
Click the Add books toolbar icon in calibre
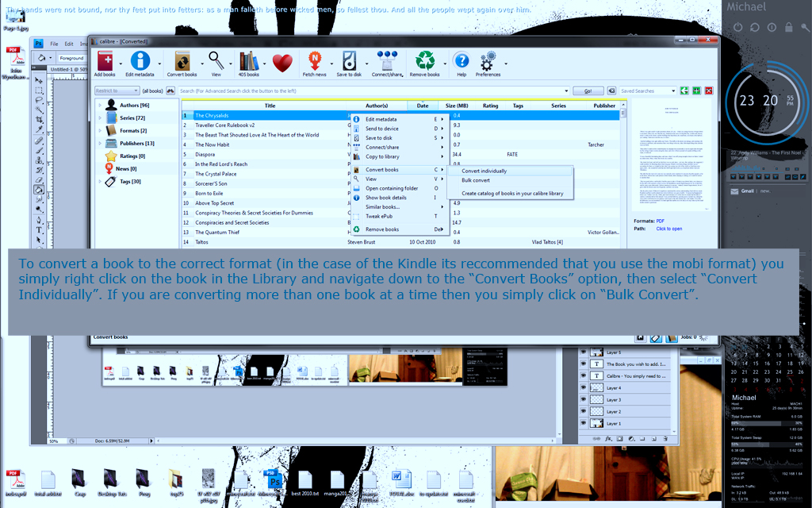point(105,62)
